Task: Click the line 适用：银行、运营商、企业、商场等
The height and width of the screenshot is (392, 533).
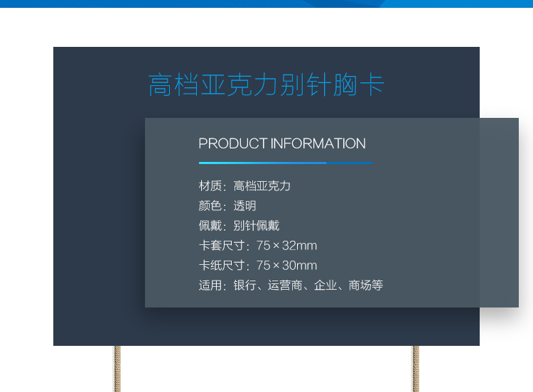Action: click(x=291, y=285)
